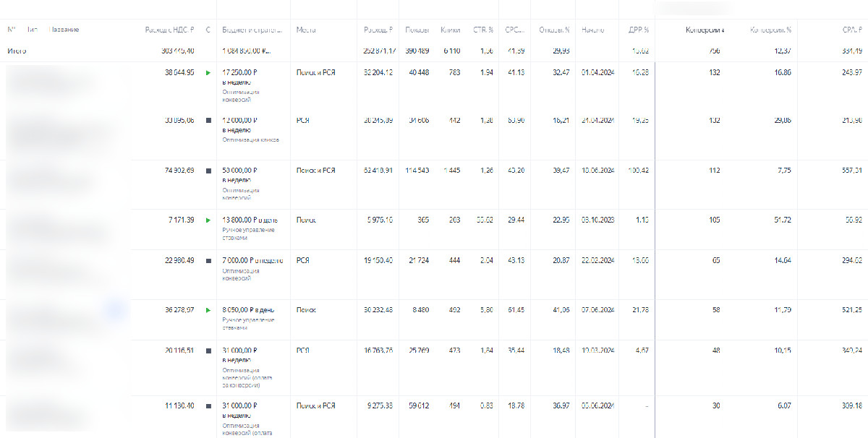The width and height of the screenshot is (868, 438).
Task: Sort by Расход с НДС column header
Action: [169, 30]
